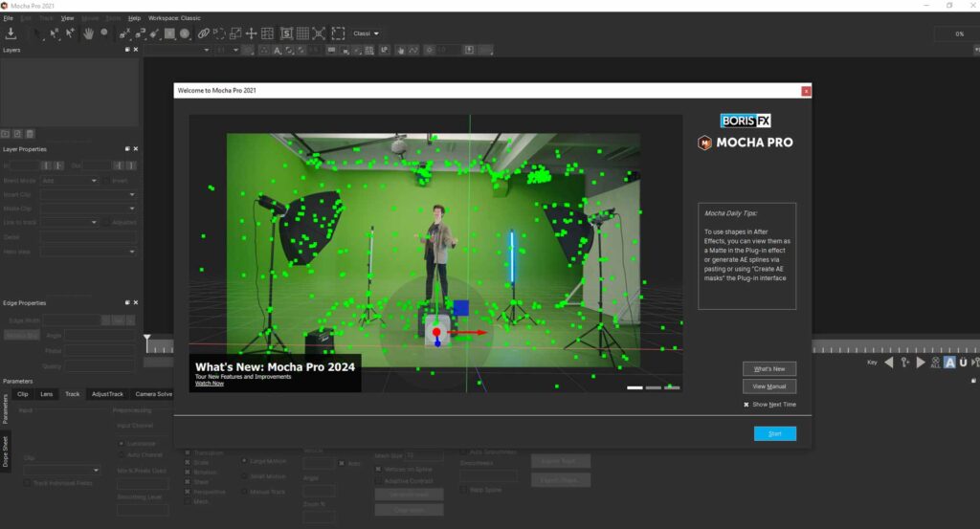Follow the Watch Now link
Image resolution: width=980 pixels, height=529 pixels.
[x=210, y=384]
